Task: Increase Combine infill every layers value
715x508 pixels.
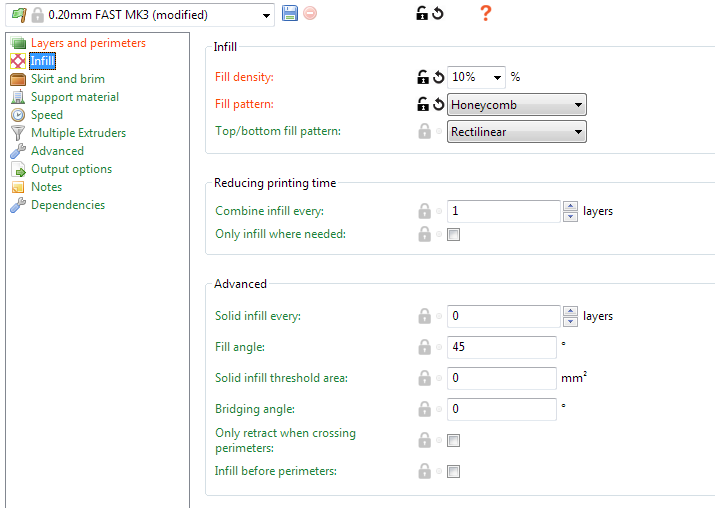Action: (x=570, y=207)
